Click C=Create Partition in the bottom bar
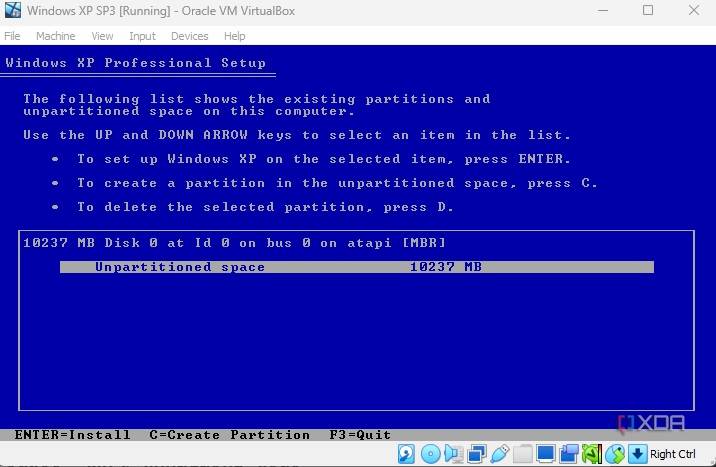The width and height of the screenshot is (716, 467). click(x=230, y=435)
